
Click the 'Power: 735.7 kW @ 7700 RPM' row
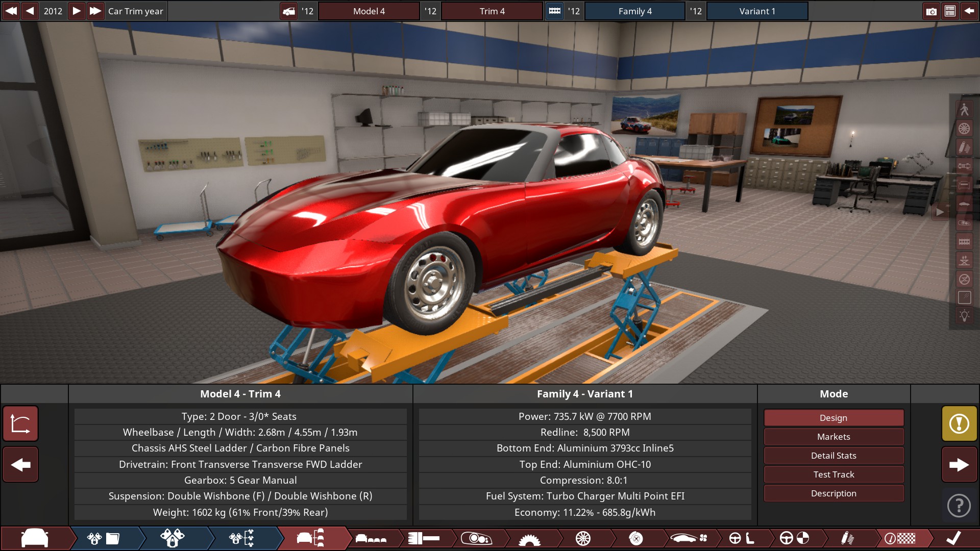(x=585, y=416)
